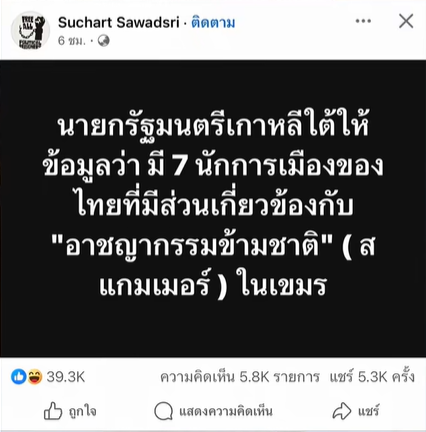Click the globe public audience icon

pyautogui.click(x=104, y=41)
